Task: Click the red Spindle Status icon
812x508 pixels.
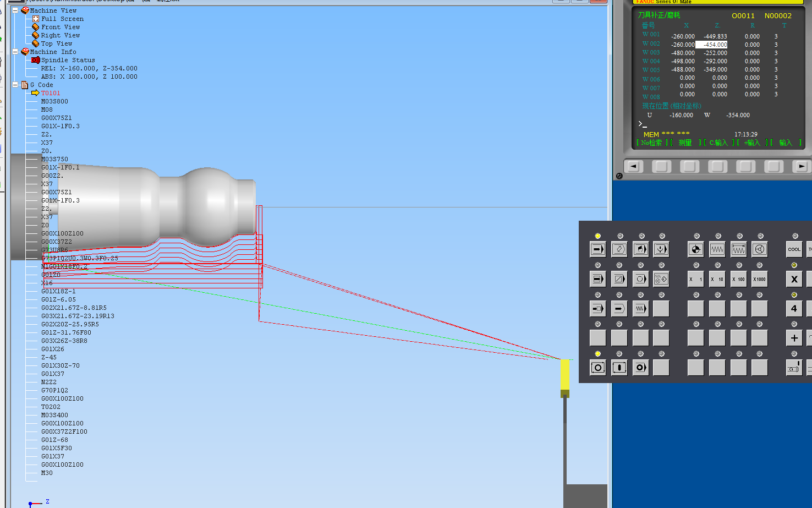Action: (x=36, y=60)
